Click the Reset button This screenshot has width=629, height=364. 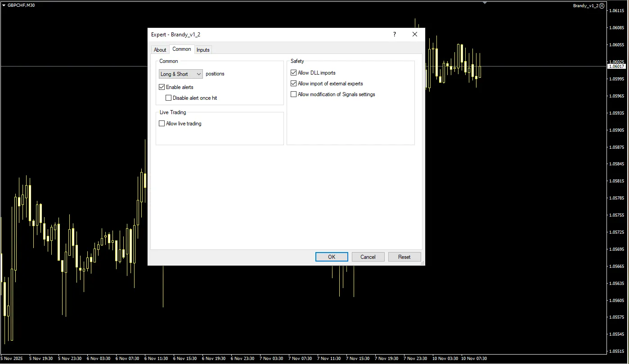coord(404,257)
